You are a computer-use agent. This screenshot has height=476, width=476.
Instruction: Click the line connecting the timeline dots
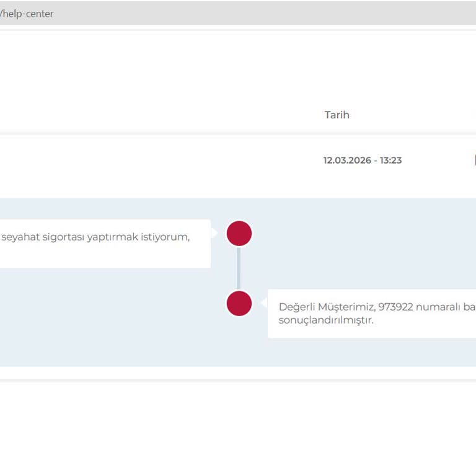(239, 268)
